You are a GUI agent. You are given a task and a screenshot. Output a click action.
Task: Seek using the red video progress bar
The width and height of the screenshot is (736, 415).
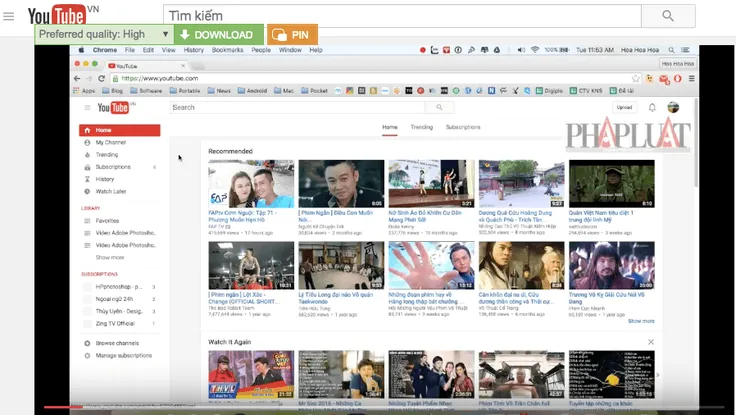point(60,407)
